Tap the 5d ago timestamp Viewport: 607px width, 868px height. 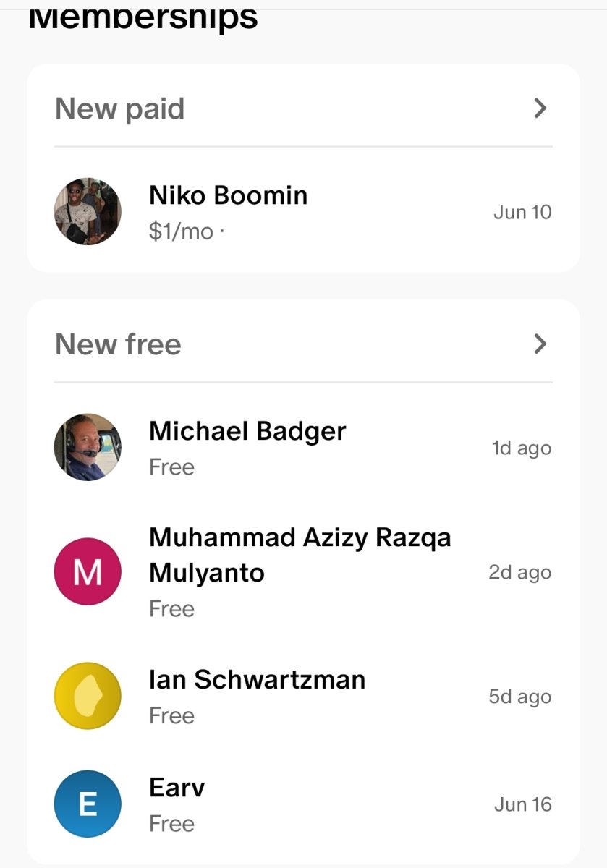pyautogui.click(x=520, y=697)
